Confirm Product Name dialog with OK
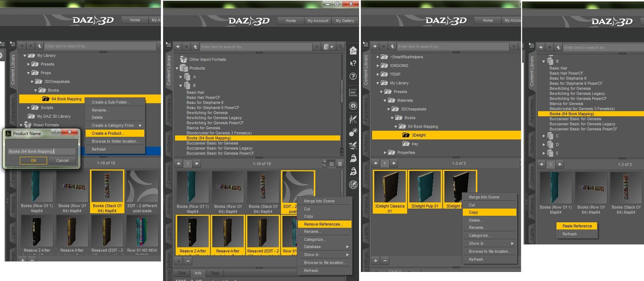644x281 pixels. pyautogui.click(x=33, y=160)
